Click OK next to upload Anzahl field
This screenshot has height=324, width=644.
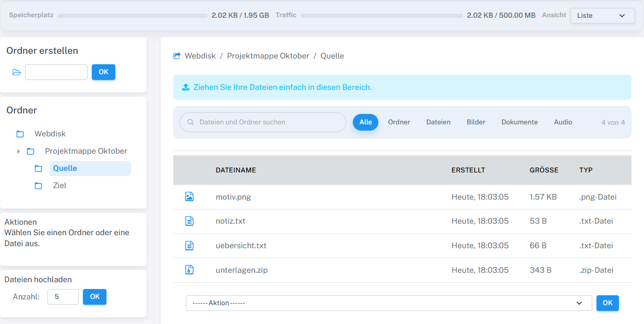[94, 297]
